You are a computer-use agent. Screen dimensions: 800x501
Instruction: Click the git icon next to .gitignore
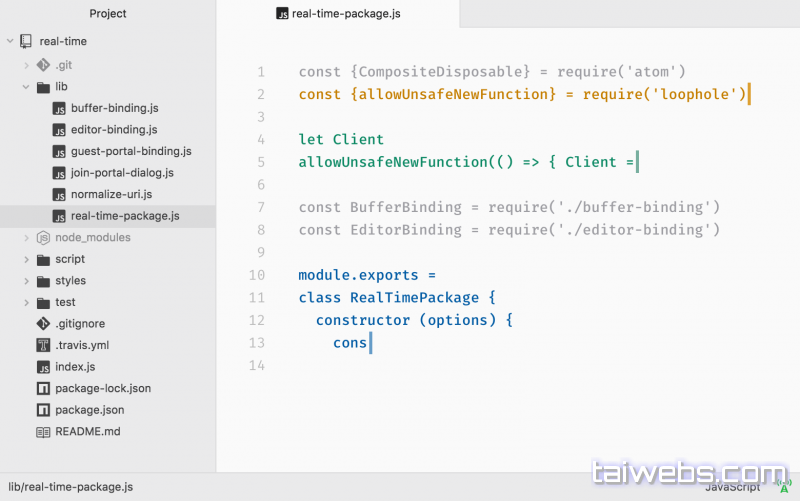pos(43,324)
